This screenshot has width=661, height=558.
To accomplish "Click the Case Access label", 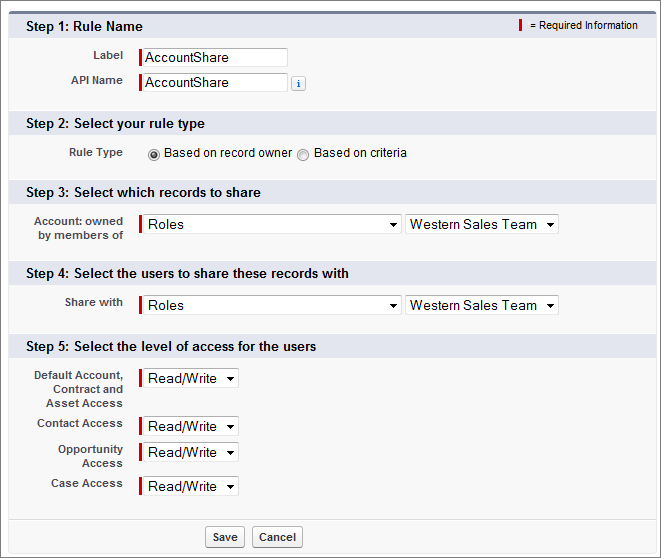I will click(87, 483).
